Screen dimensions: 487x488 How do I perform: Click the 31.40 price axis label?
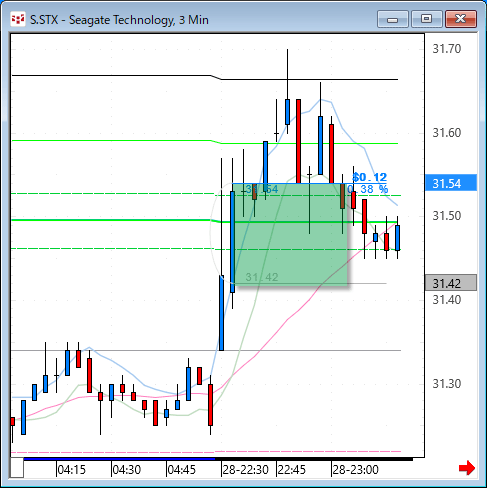tap(447, 300)
